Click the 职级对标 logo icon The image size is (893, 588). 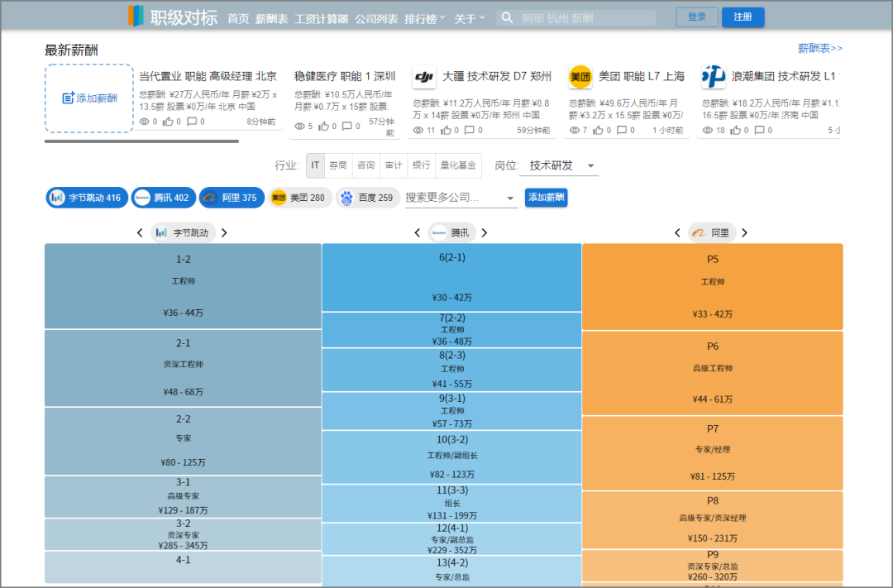136,16
